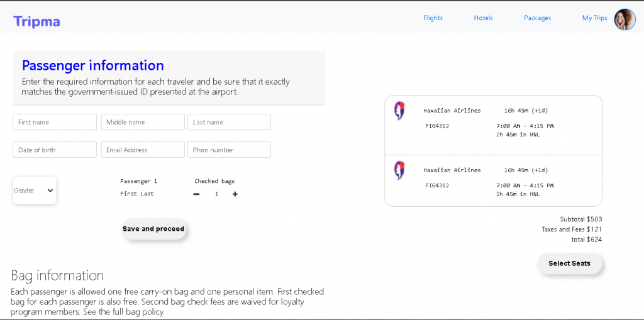Viewport: 644px width, 320px height.
Task: Click into the Middle name field
Action: click(143, 122)
